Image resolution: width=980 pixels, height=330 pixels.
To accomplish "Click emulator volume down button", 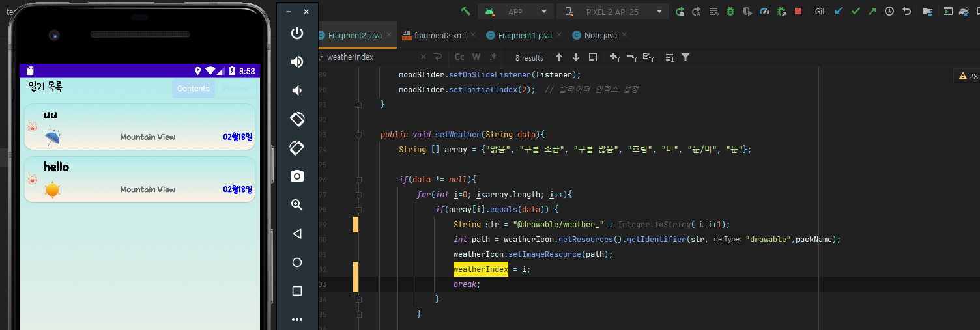I will click(297, 90).
